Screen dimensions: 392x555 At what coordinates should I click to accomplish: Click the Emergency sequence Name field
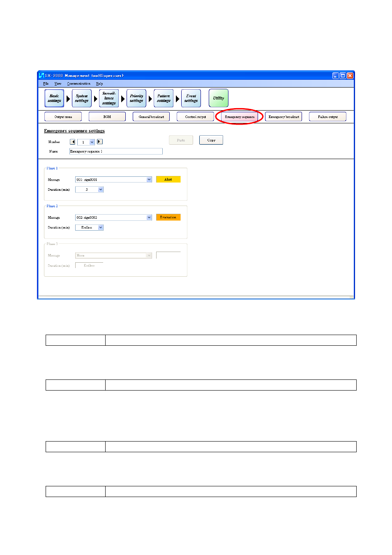click(116, 151)
